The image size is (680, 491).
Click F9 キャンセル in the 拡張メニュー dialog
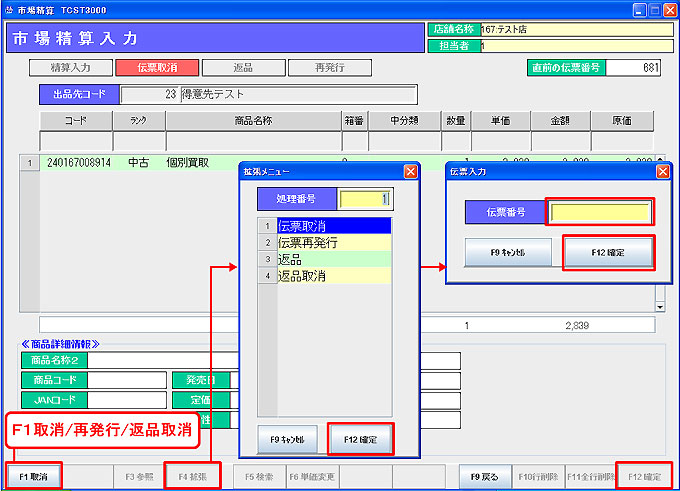pos(288,440)
